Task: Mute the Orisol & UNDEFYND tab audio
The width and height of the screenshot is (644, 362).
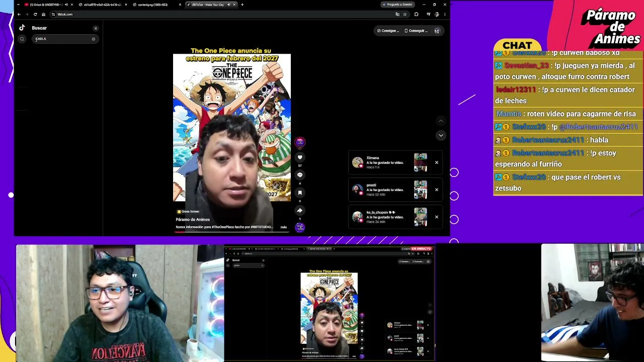Action: 65,5
